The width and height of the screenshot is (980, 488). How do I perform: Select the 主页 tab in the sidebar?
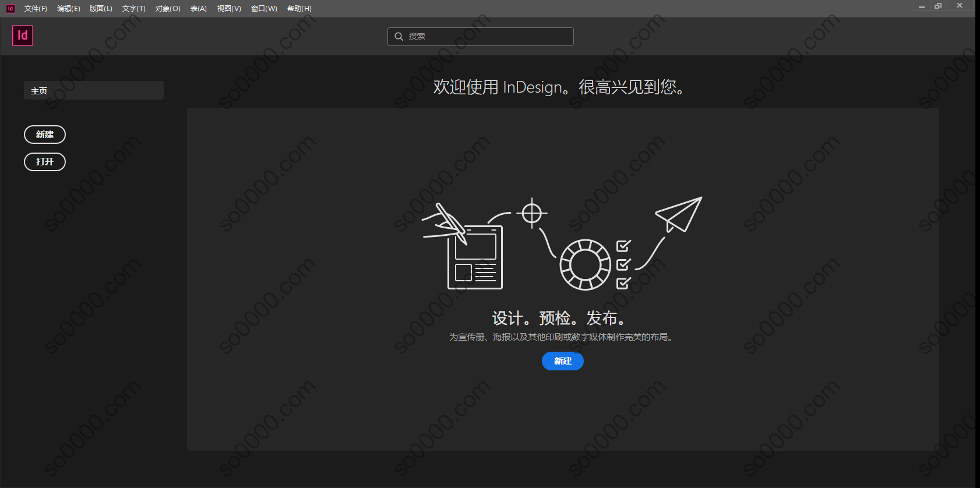tap(94, 90)
